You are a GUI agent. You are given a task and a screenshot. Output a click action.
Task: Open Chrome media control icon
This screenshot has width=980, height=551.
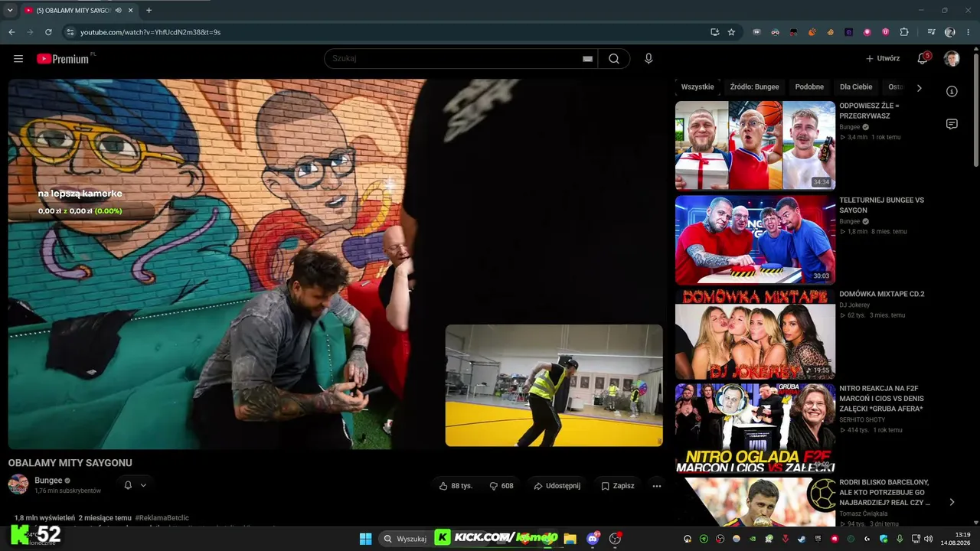point(931,32)
